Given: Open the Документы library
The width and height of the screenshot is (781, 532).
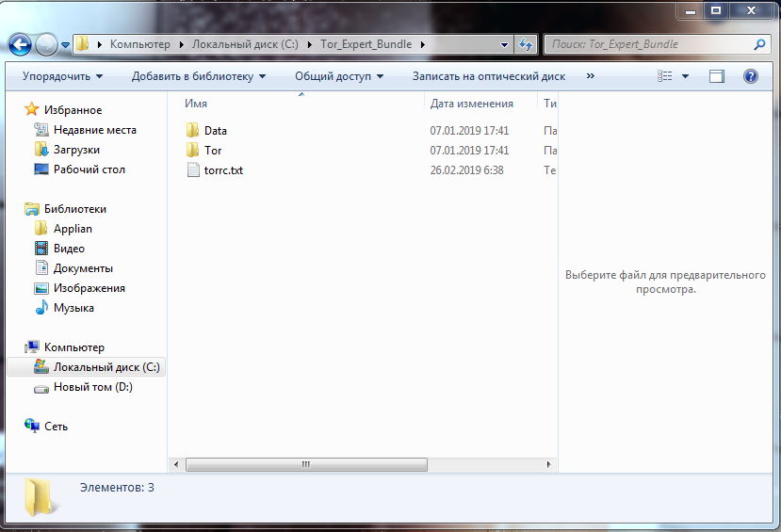Looking at the screenshot, I should pyautogui.click(x=83, y=268).
